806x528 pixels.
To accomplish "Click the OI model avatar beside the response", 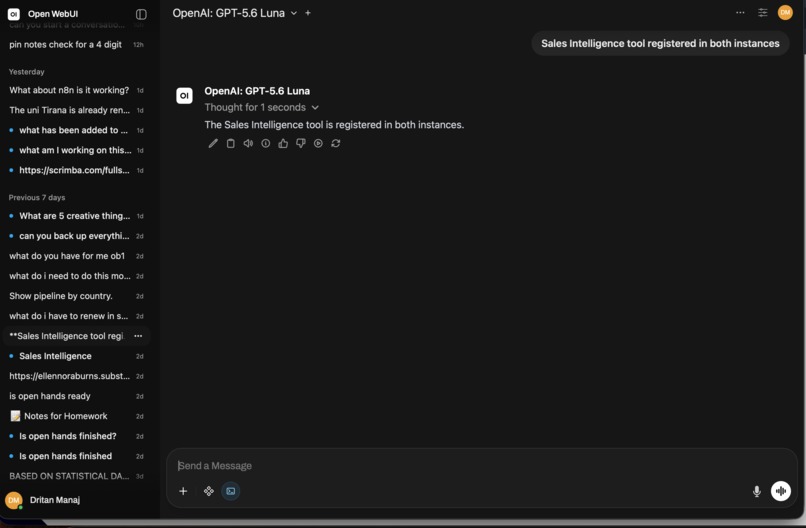I will [185, 96].
